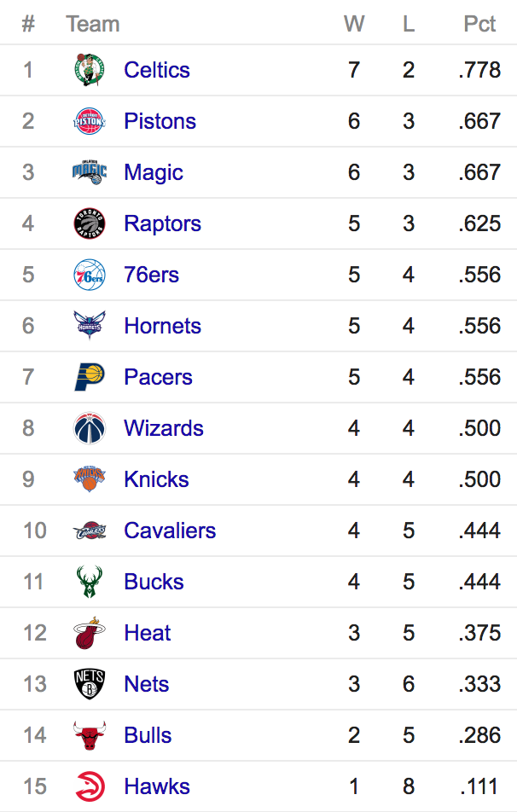Screen dimensions: 517x812
Task: Click the Pacers team logo
Action: 90,377
